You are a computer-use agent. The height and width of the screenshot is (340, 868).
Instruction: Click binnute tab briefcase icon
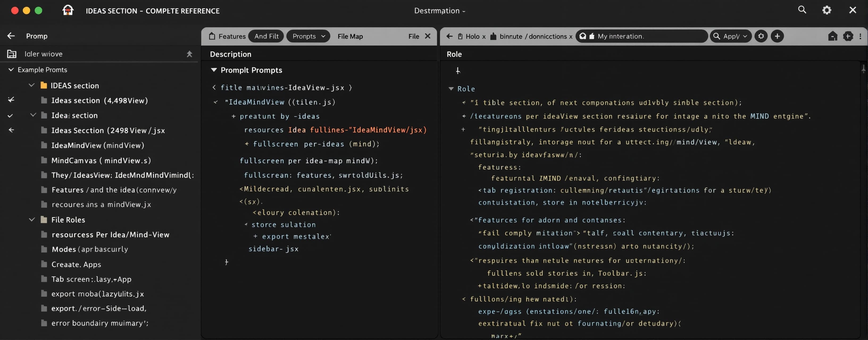[x=493, y=36]
